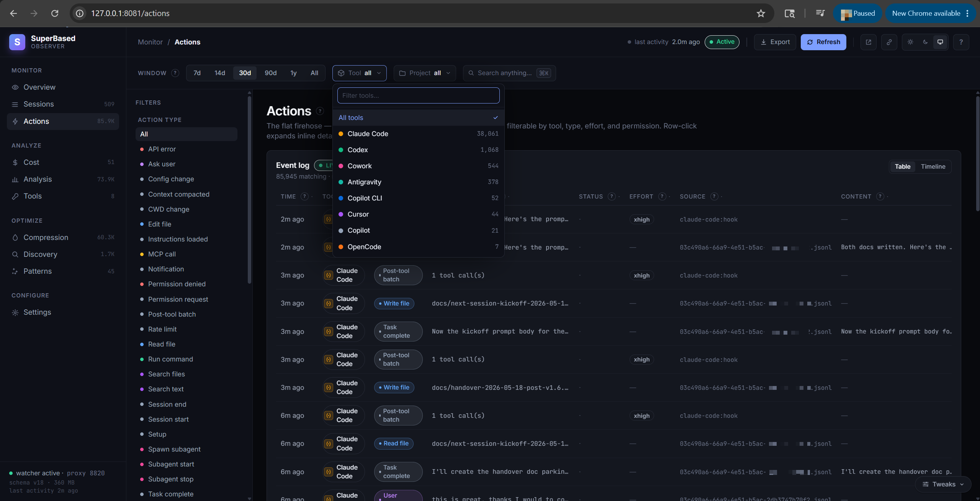Click purple dot beside Cursor entry
Image resolution: width=980 pixels, height=501 pixels.
click(341, 214)
